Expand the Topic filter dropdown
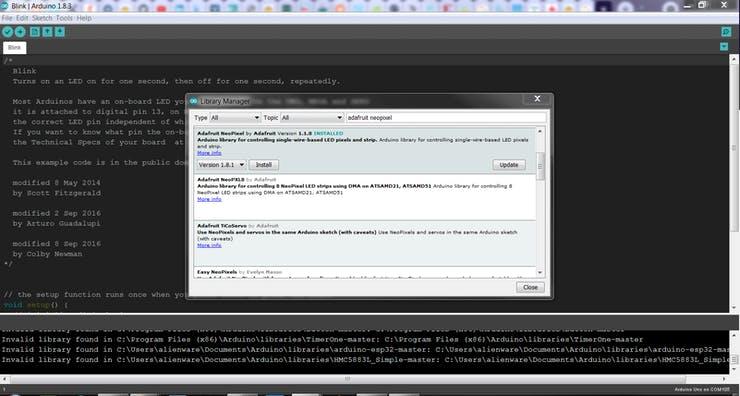740x396 pixels. (311, 118)
